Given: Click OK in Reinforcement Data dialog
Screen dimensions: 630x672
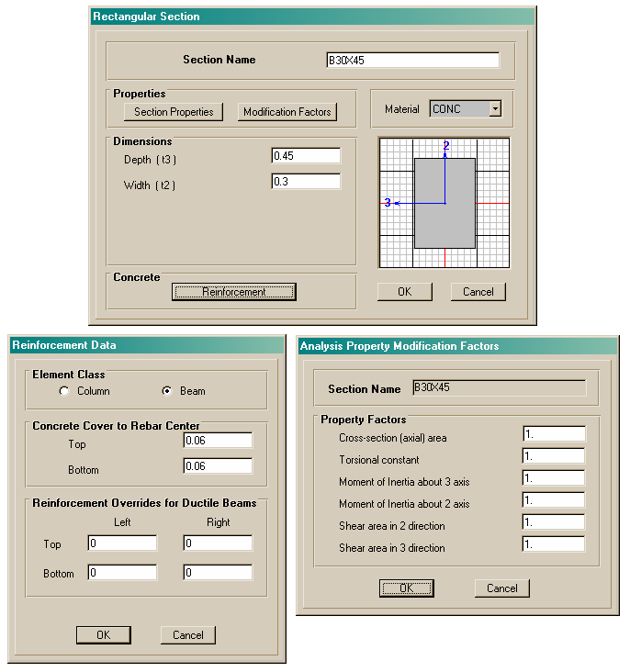Looking at the screenshot, I should click(x=104, y=634).
